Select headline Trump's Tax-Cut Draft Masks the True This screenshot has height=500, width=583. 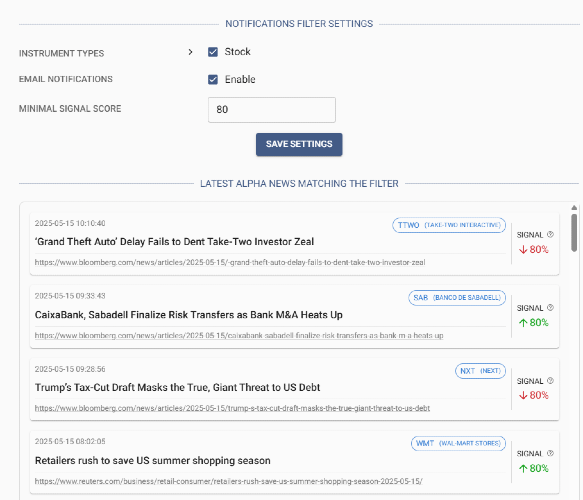tap(177, 387)
